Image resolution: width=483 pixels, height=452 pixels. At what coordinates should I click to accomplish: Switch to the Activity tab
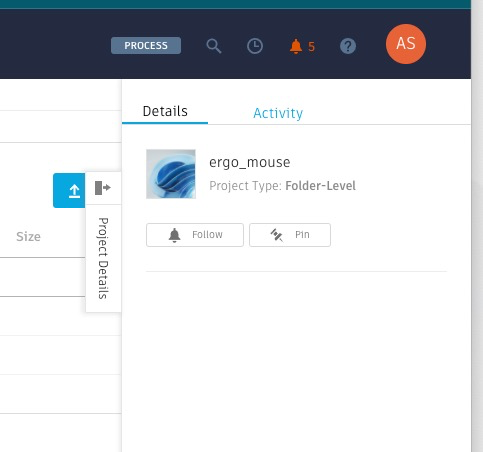tap(278, 113)
